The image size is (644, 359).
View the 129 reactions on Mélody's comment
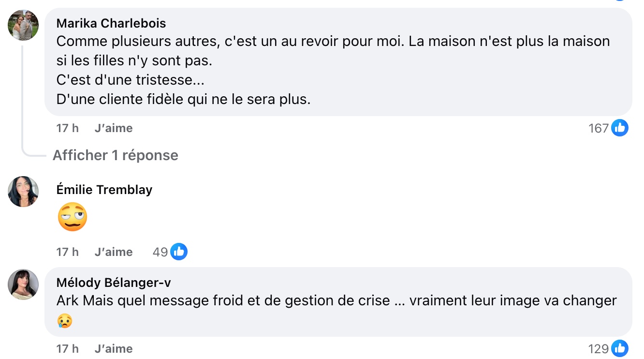tap(598, 349)
